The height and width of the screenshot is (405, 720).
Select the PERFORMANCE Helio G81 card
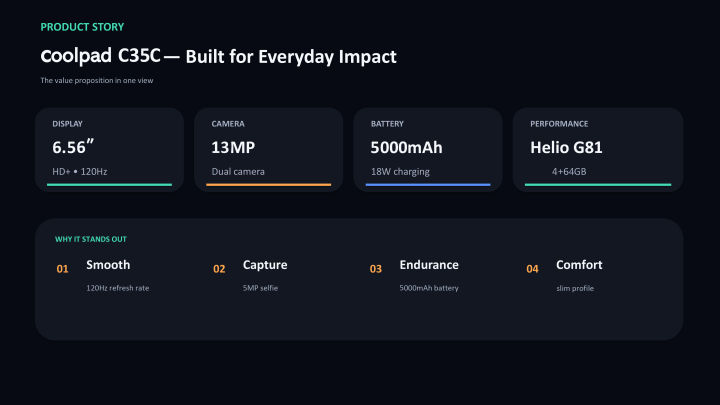(x=598, y=150)
